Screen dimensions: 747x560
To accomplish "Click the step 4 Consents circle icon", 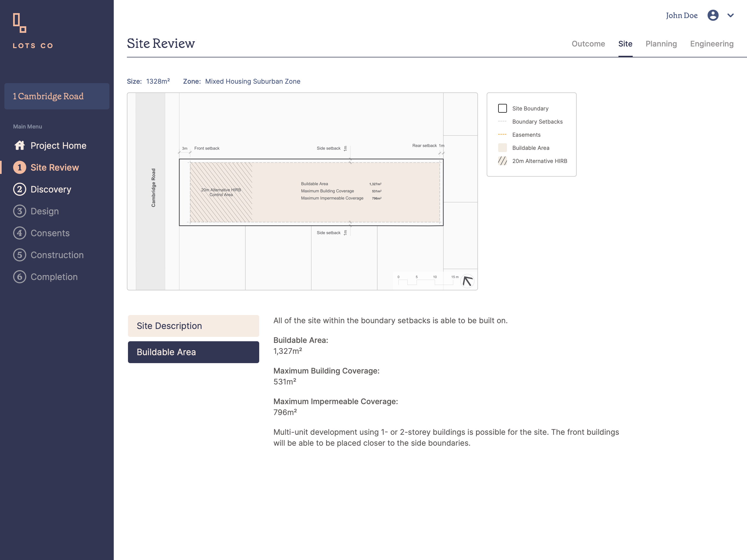I will pos(20,233).
